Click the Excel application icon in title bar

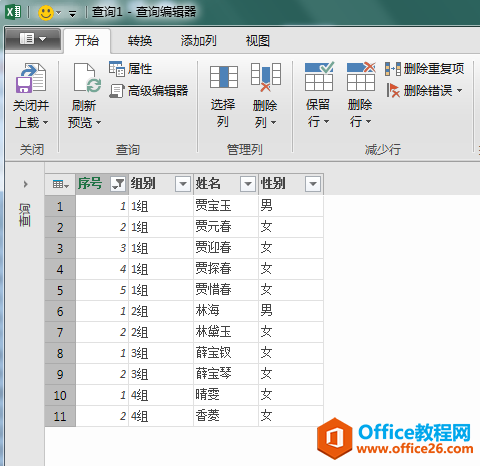tap(13, 12)
